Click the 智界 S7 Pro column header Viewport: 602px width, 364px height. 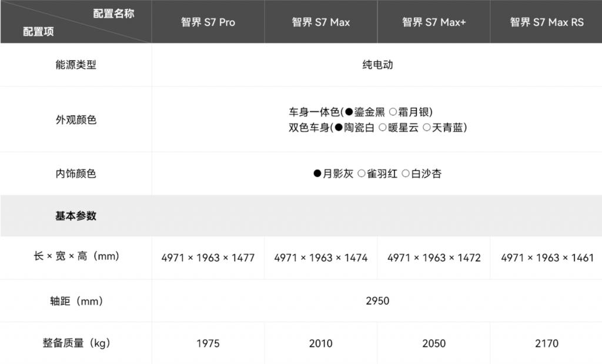coord(208,22)
